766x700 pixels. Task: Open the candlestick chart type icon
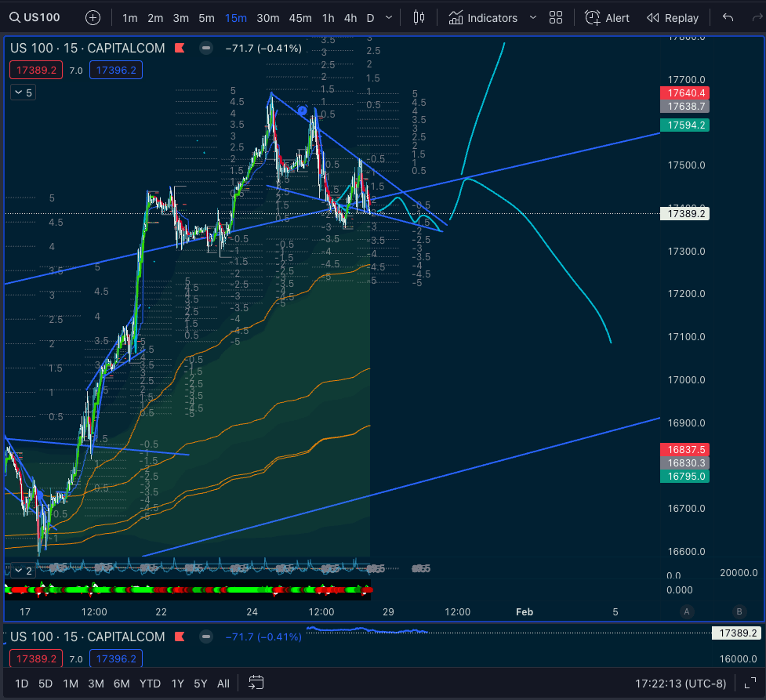click(419, 17)
